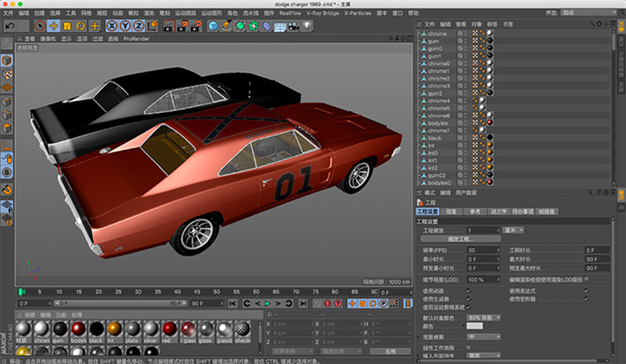The width and height of the screenshot is (626, 364).
Task: Play the animation forward
Action: (268, 304)
